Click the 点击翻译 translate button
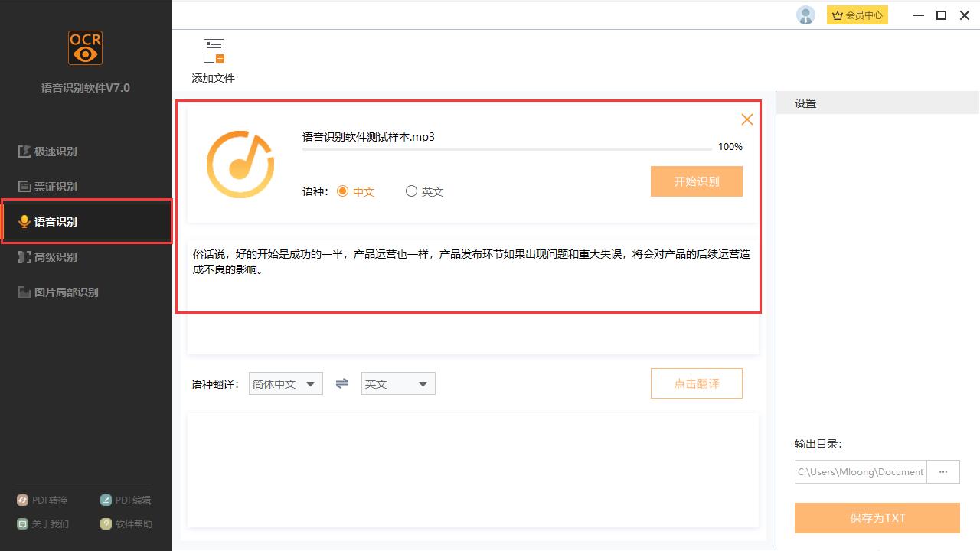The height and width of the screenshot is (551, 980). (x=696, y=383)
